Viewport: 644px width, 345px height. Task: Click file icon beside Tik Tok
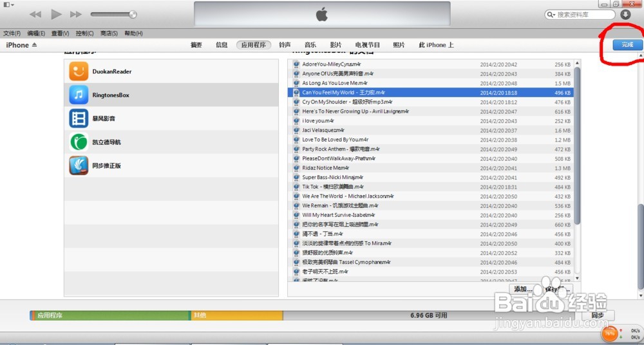pos(296,187)
